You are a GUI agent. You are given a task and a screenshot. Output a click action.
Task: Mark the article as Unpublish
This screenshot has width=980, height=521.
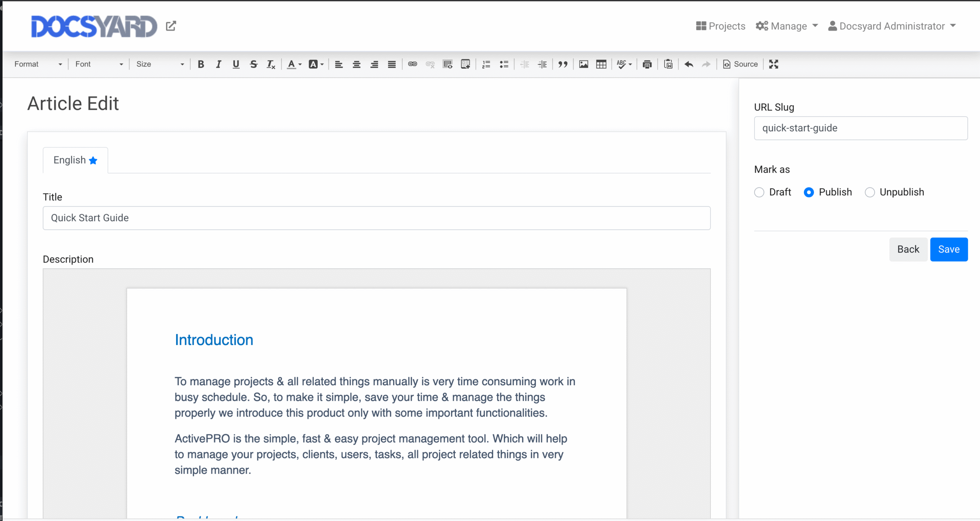point(870,192)
